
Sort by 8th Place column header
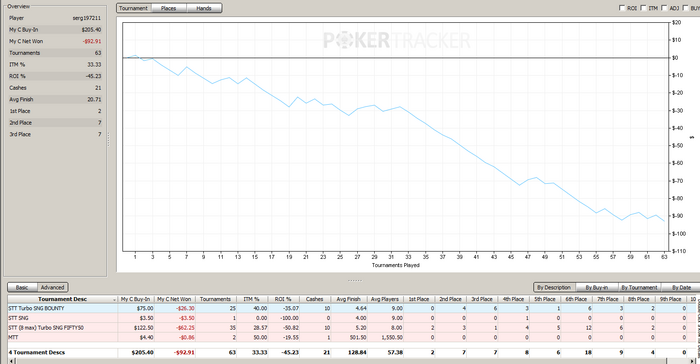pos(639,299)
